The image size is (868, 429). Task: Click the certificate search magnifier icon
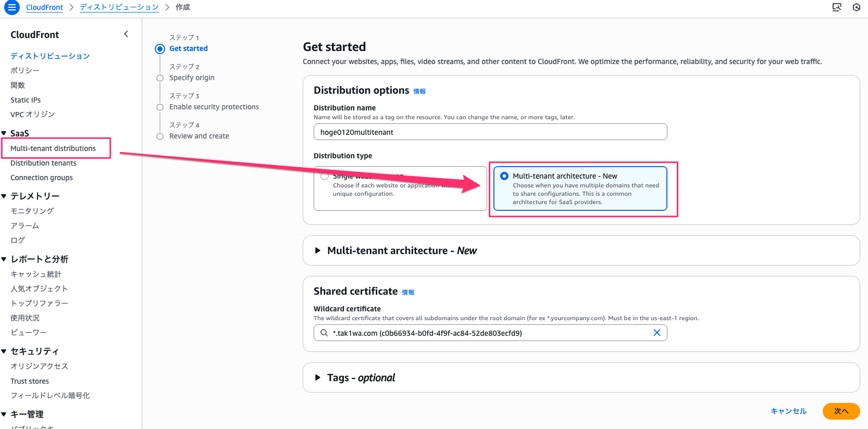[x=324, y=333]
